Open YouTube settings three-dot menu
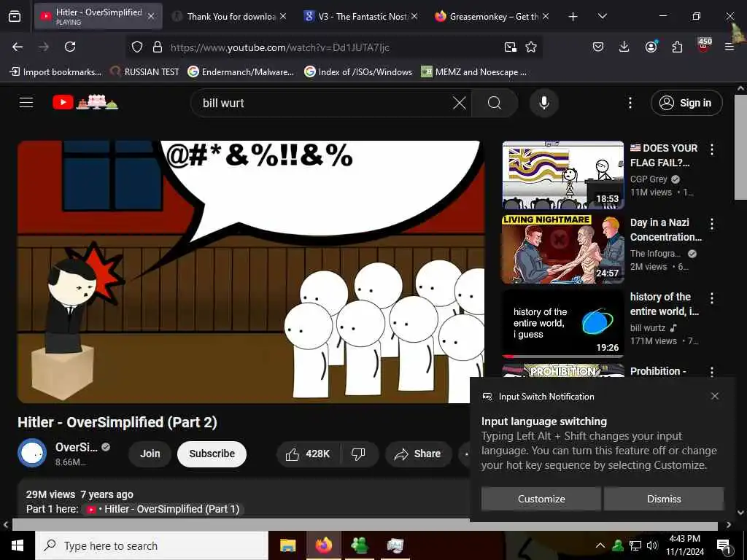 (630, 103)
